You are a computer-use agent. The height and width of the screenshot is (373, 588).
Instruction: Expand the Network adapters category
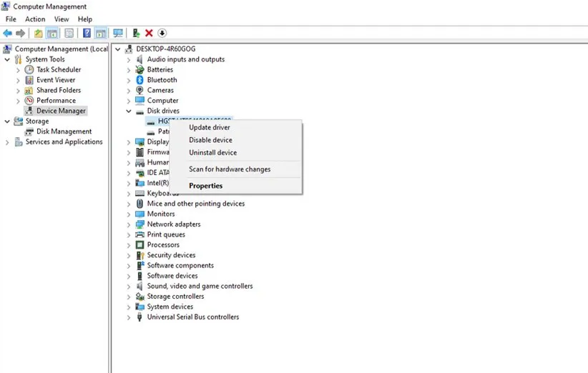click(129, 224)
